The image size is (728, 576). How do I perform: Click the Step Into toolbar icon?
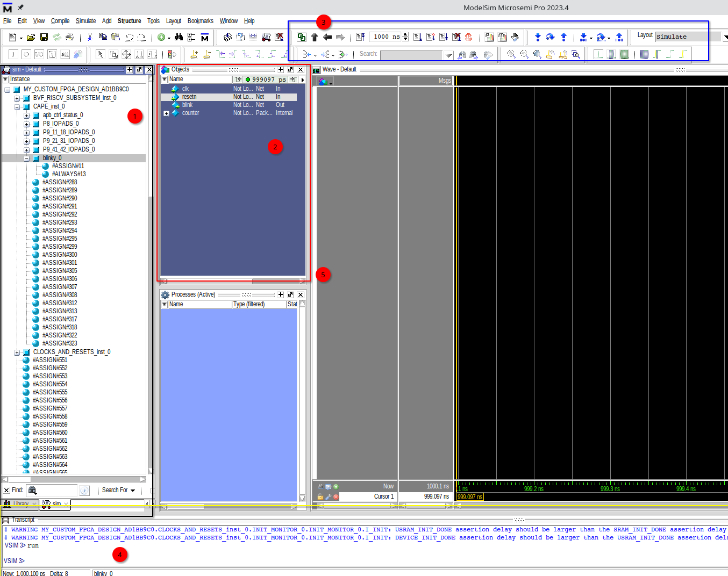tap(538, 37)
